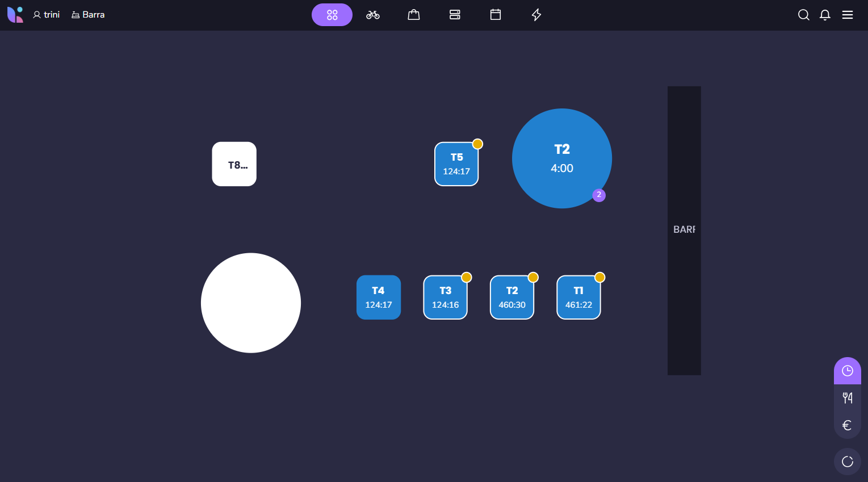The height and width of the screenshot is (482, 868).
Task: Open table T4 with 124:17
Action: [379, 297]
